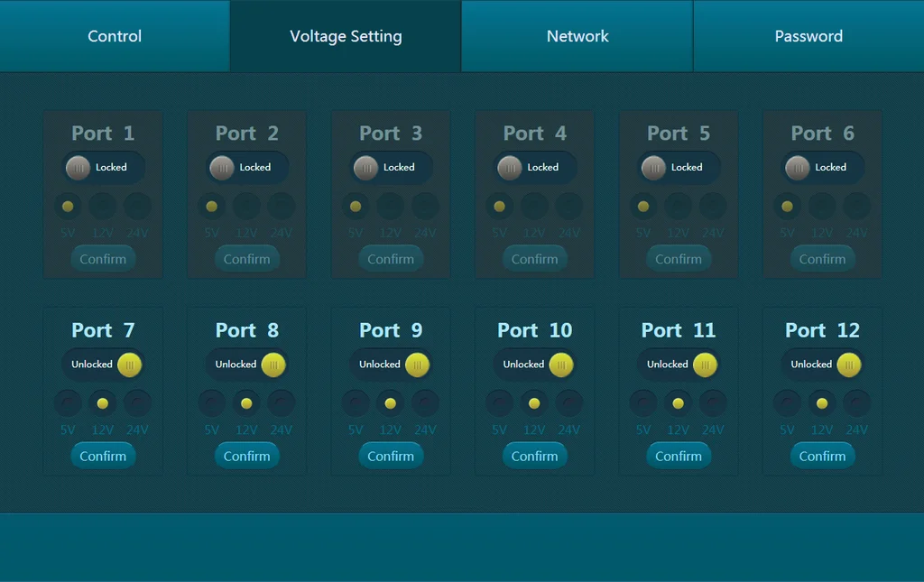924x582 pixels.
Task: Toggle the Port 1 lock switch
Action: click(x=103, y=167)
